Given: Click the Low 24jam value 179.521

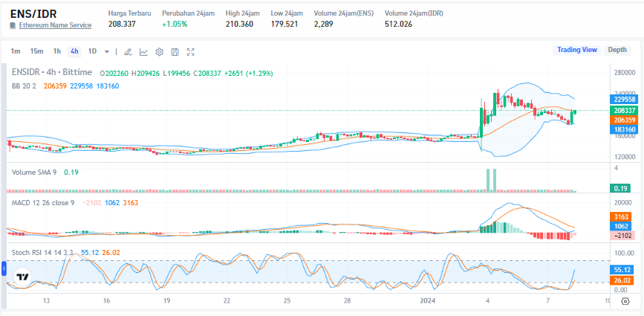Looking at the screenshot, I should click(284, 24).
